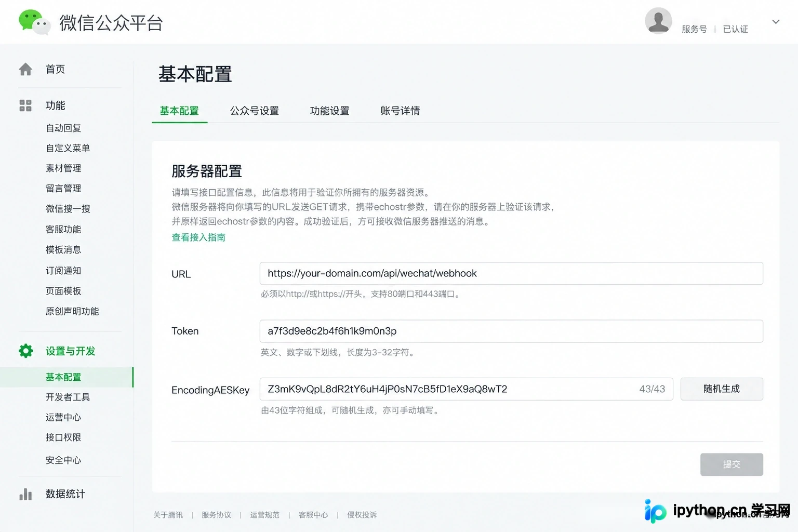Open 开发者工具 in sidebar
The width and height of the screenshot is (798, 532).
[68, 397]
